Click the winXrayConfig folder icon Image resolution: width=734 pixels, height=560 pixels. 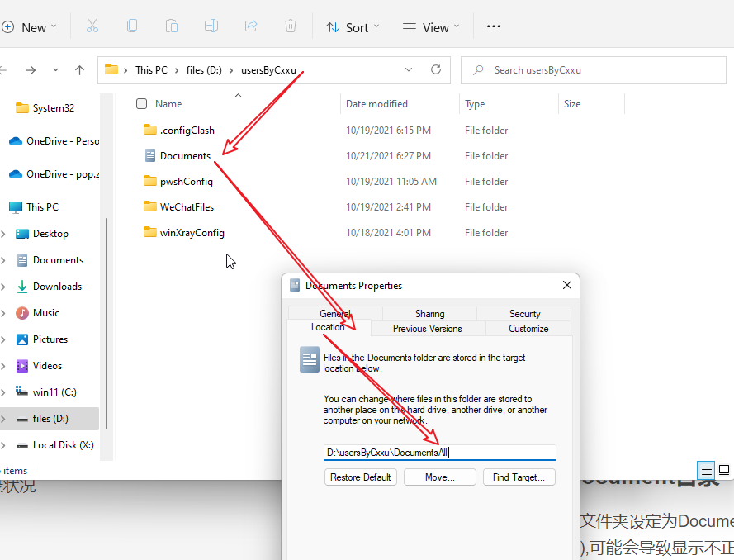[149, 232]
